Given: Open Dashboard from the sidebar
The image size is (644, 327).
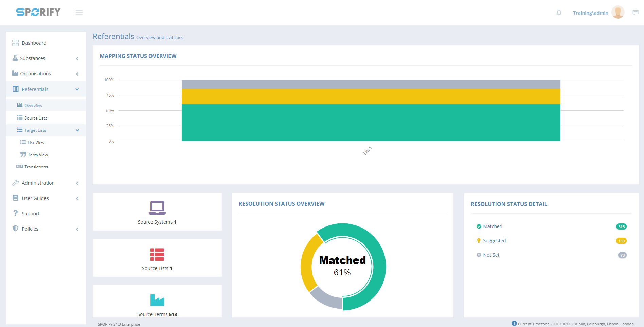Looking at the screenshot, I should (34, 43).
